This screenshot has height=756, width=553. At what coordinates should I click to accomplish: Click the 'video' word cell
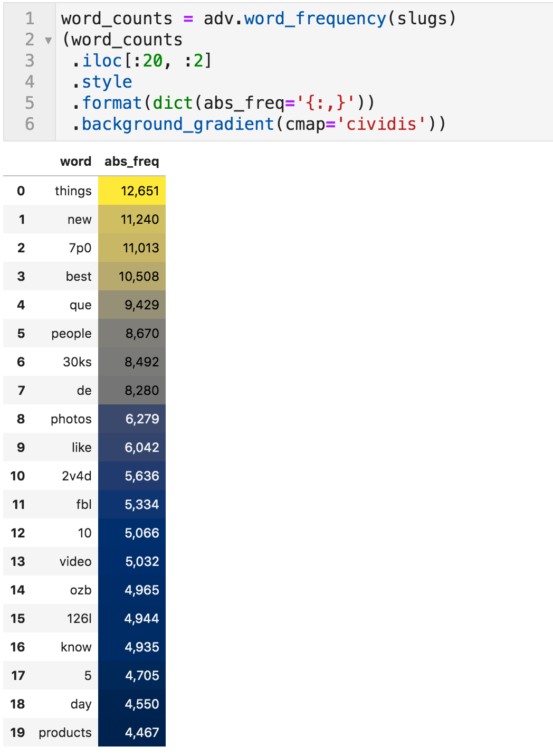75,561
